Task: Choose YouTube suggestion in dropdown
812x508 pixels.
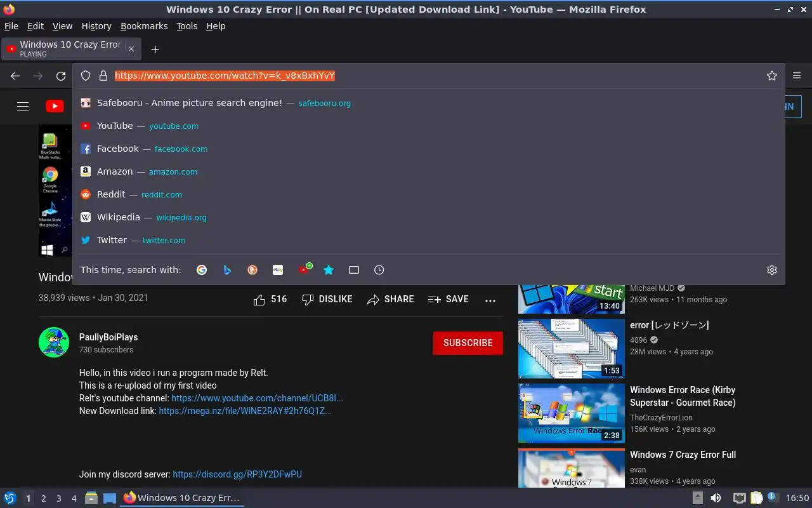Action: 429,126
